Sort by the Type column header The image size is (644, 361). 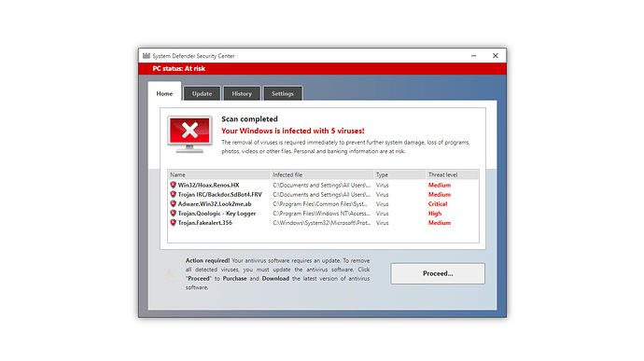(400, 175)
